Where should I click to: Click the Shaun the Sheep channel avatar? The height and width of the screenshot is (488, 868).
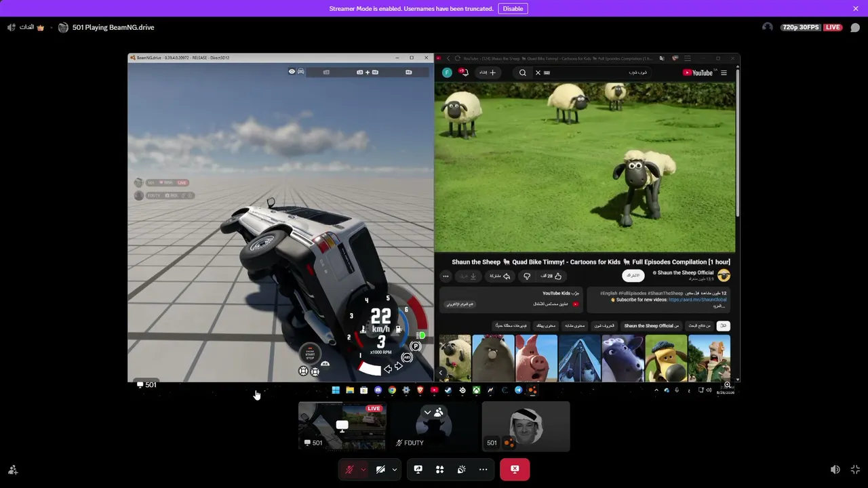point(724,275)
